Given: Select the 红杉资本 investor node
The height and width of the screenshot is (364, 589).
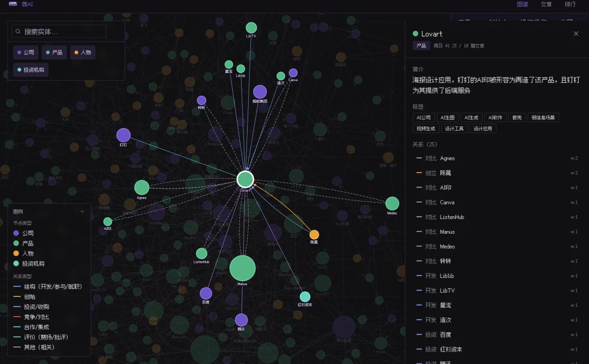Looking at the screenshot, I should pos(305,296).
